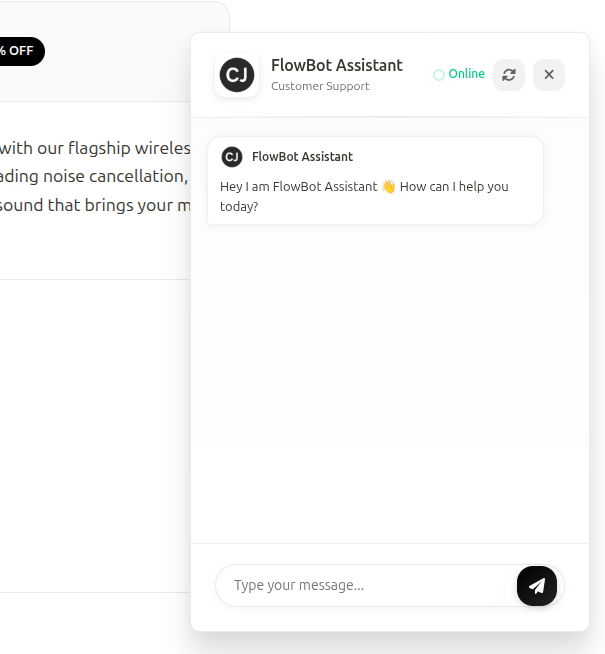Focus the "Type your message..." field
Screen dimensions: 605x654
click(365, 585)
